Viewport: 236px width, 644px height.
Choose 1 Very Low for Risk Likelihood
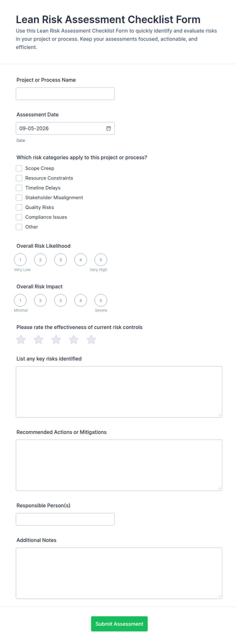(x=20, y=260)
